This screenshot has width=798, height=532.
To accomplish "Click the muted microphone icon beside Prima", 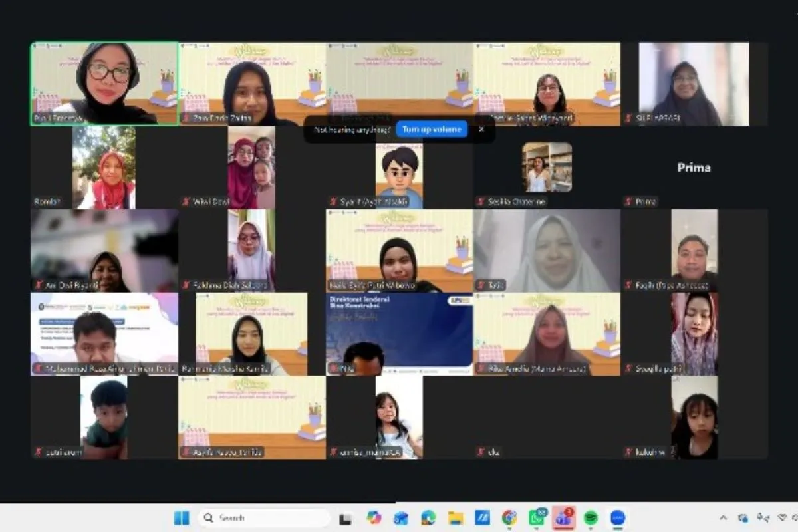I will coord(629,201).
